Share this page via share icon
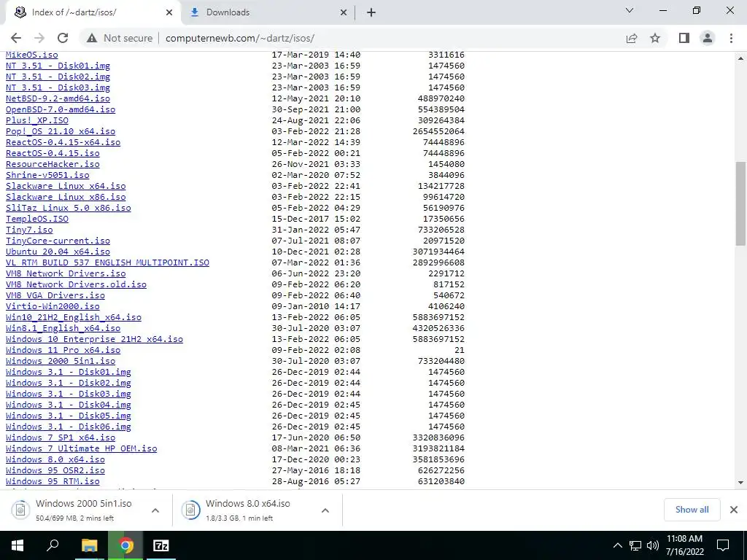The image size is (747, 560). [x=632, y=38]
